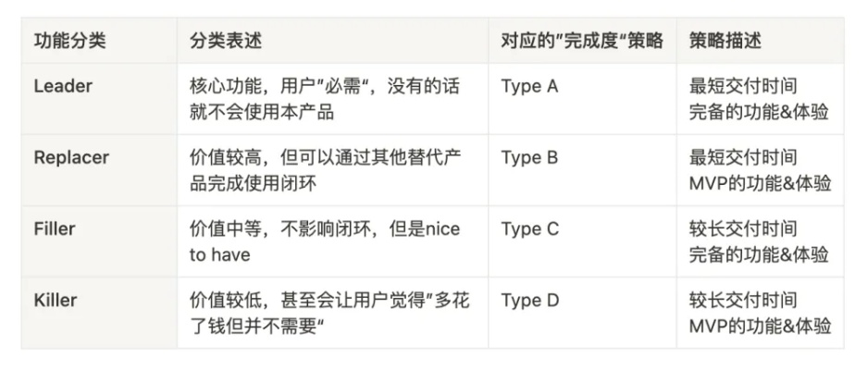This screenshot has width=868, height=370.
Task: Select the Replacer cell
Action: (71, 158)
